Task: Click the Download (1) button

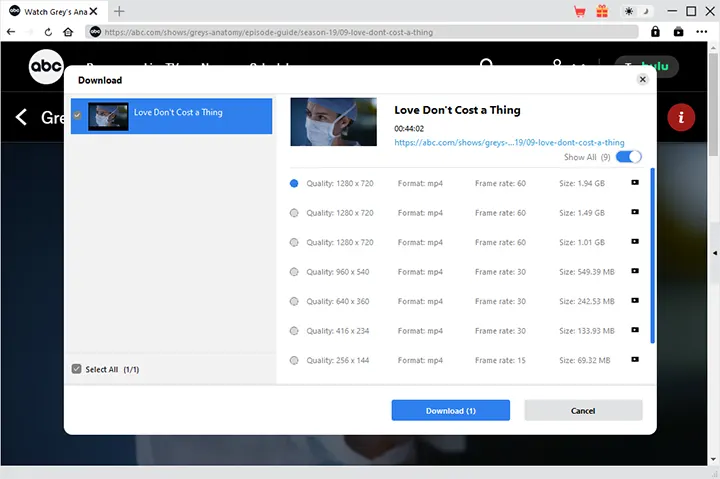Action: (450, 410)
